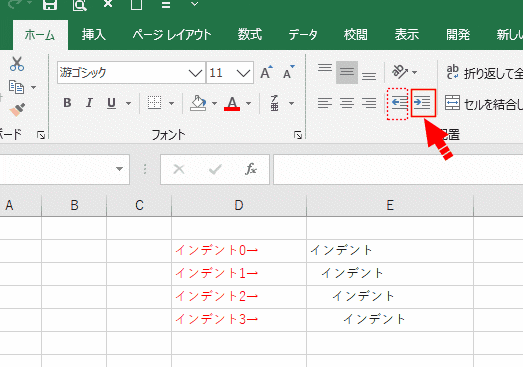Open the 表示 tab
The height and width of the screenshot is (367, 523).
407,35
